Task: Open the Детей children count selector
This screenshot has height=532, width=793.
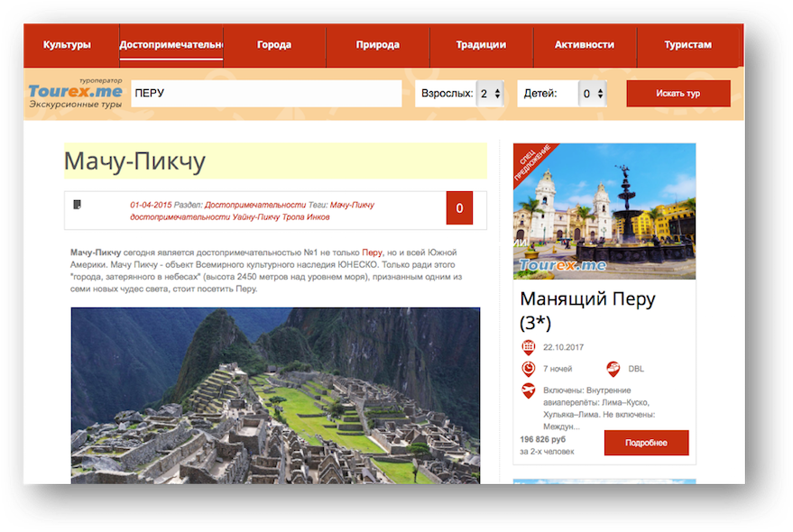Action: point(592,94)
